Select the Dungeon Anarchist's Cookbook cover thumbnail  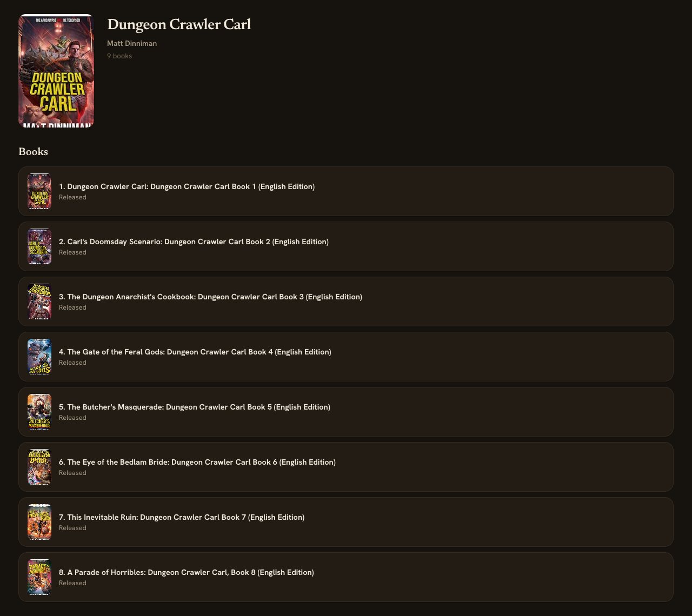[x=39, y=302]
